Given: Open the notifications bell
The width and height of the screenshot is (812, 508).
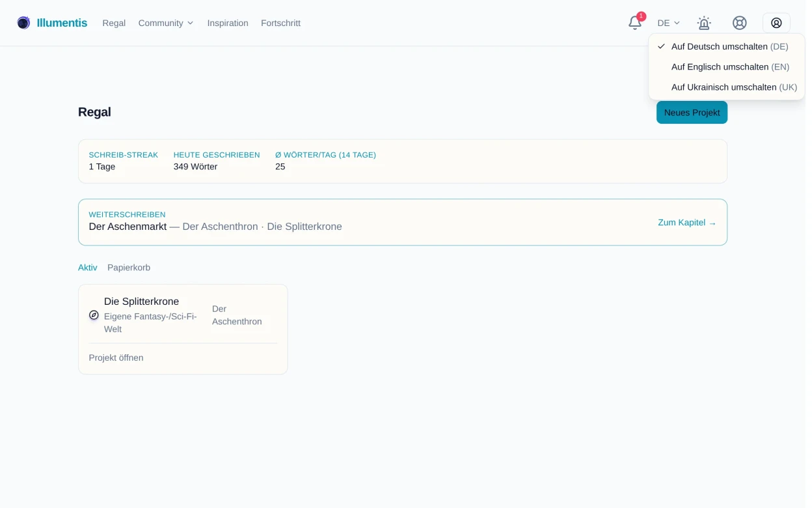Looking at the screenshot, I should pyautogui.click(x=635, y=23).
